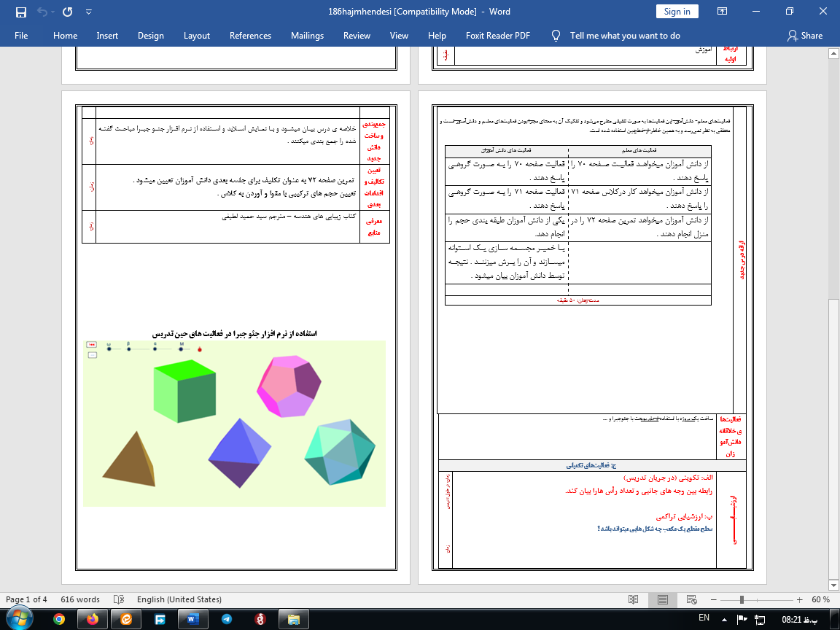Click the green cube in the GeoGebra image
Viewport: 840px width, 630px height.
[184, 391]
